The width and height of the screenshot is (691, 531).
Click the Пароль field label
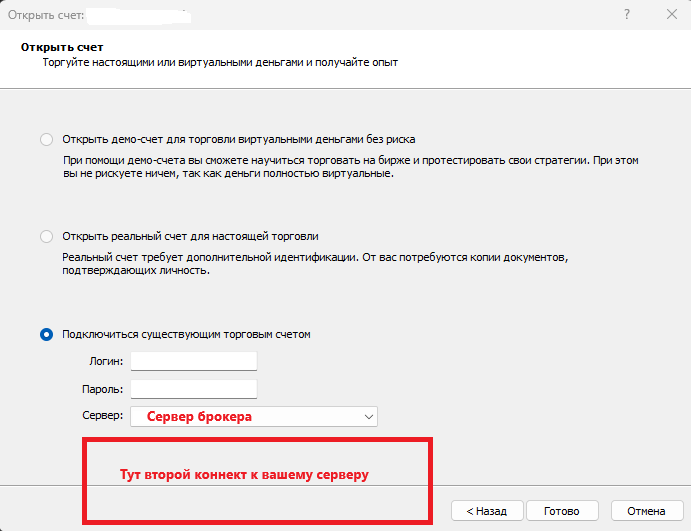102,389
